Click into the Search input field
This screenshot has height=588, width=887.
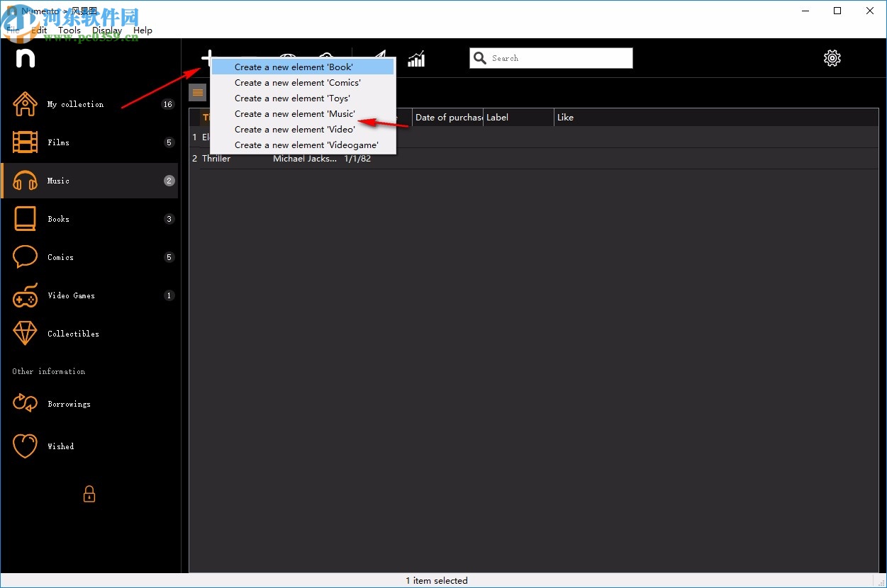pos(551,58)
